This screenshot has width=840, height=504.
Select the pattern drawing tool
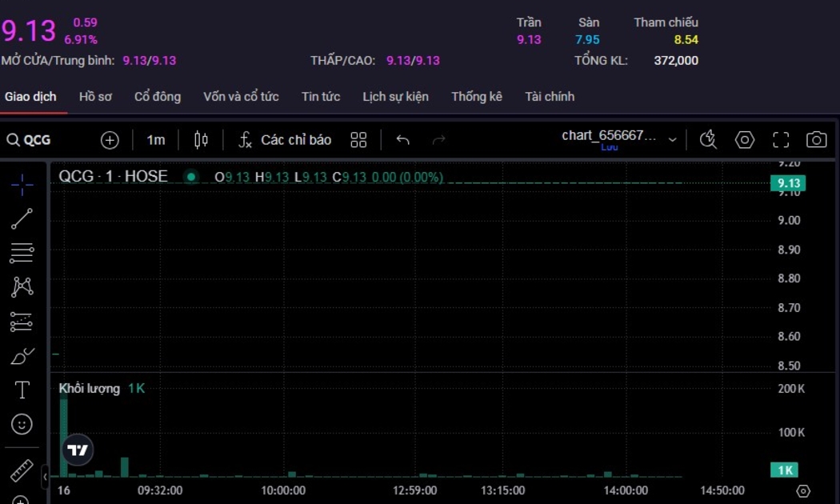[22, 286]
